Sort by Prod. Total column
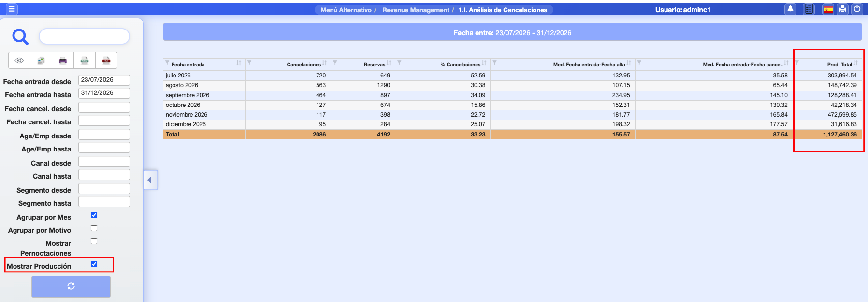 [x=856, y=63]
